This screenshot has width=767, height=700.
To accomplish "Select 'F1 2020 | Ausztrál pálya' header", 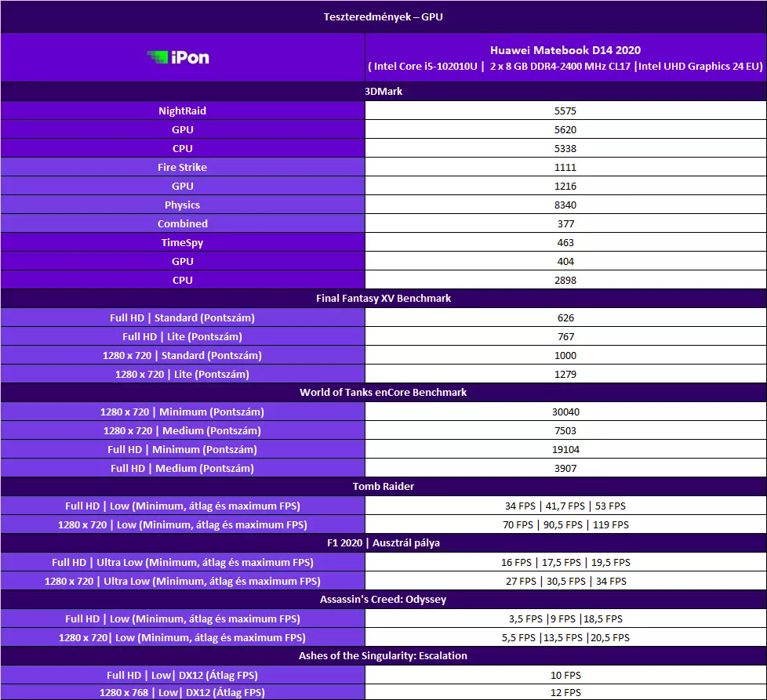I will (x=383, y=543).
